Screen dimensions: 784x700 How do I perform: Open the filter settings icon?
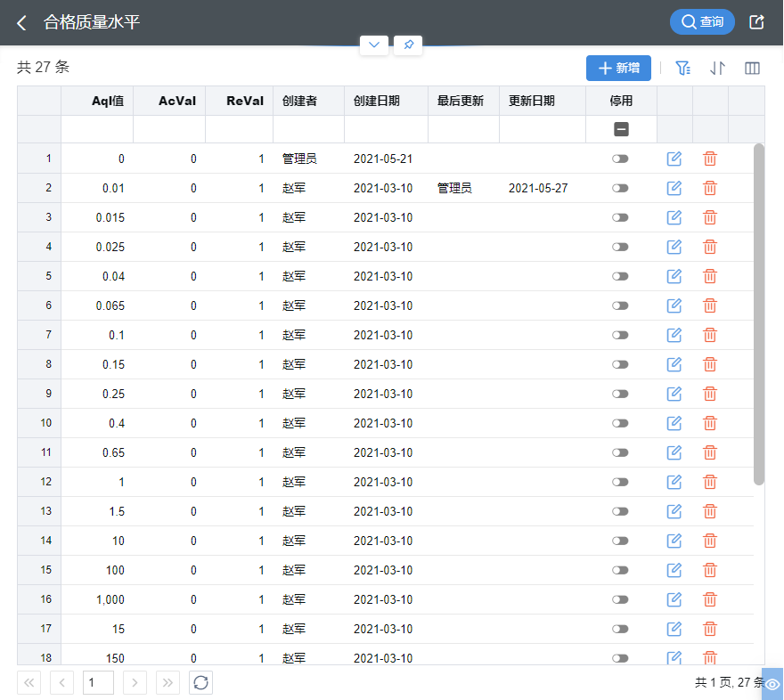682,68
